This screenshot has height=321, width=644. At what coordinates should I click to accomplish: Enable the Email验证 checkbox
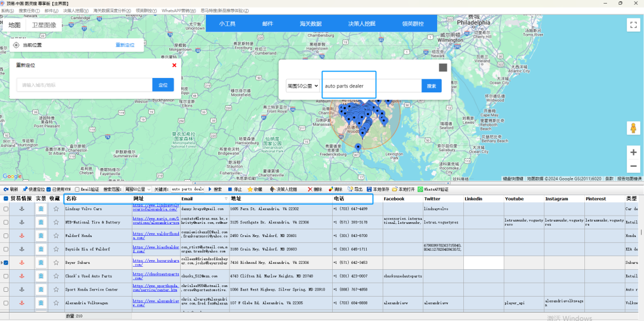[77, 189]
